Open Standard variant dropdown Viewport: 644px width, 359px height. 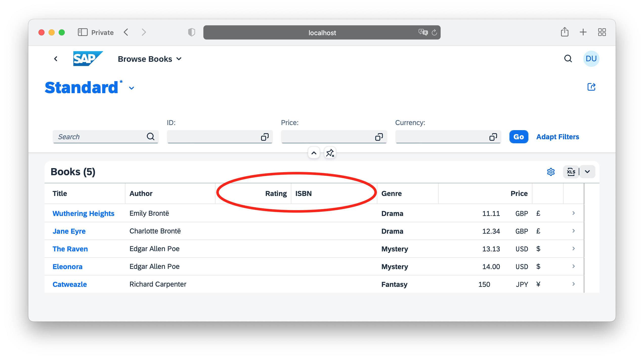pos(132,88)
